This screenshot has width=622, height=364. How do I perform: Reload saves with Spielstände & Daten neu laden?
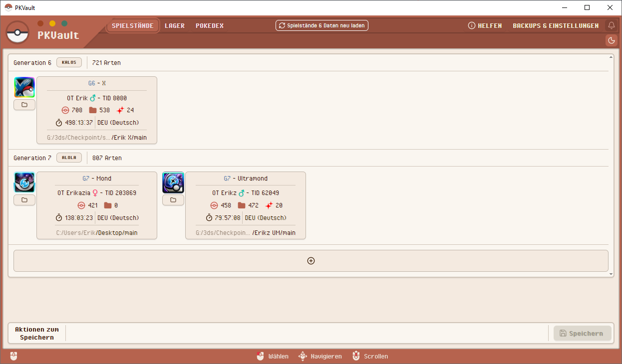coord(322,25)
